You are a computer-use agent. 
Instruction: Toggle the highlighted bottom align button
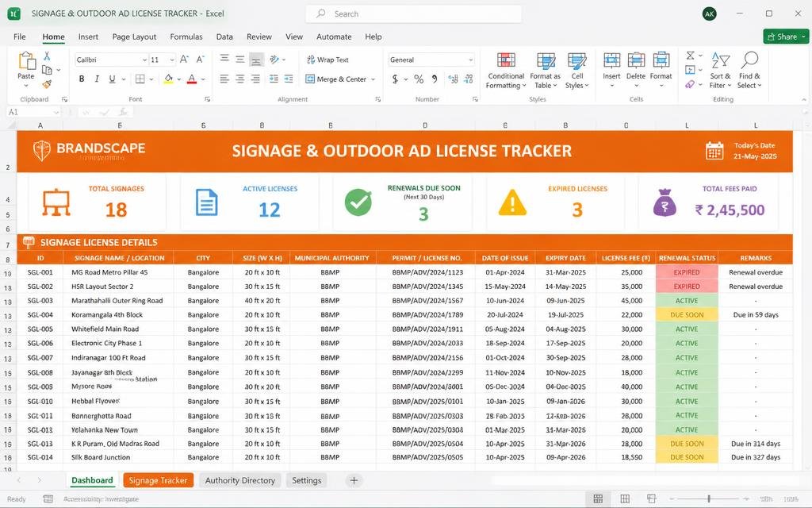[256, 60]
